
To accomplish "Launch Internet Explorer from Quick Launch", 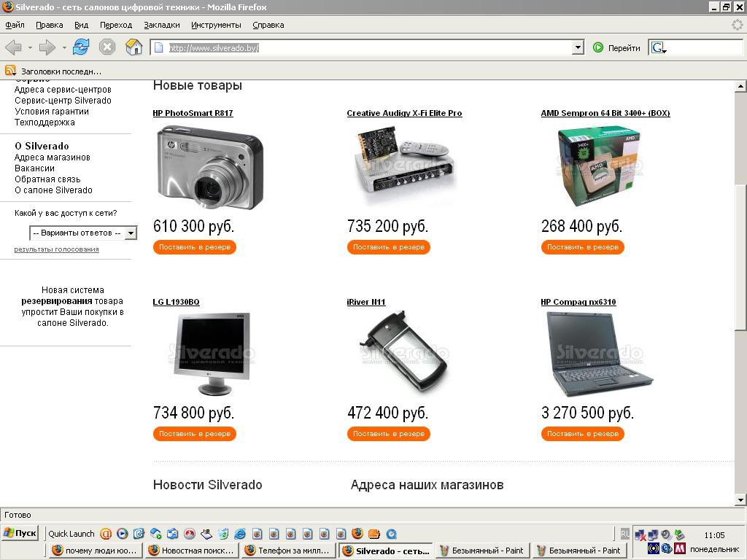I will pos(239,534).
